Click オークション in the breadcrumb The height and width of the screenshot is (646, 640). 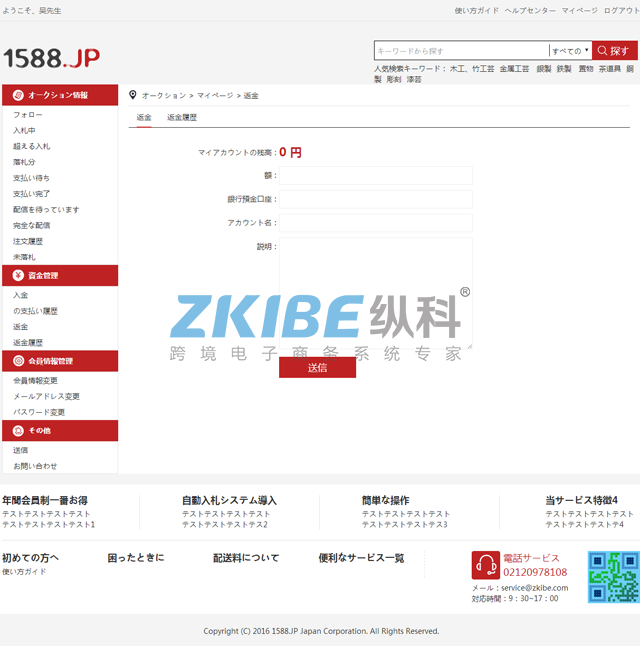point(164,96)
